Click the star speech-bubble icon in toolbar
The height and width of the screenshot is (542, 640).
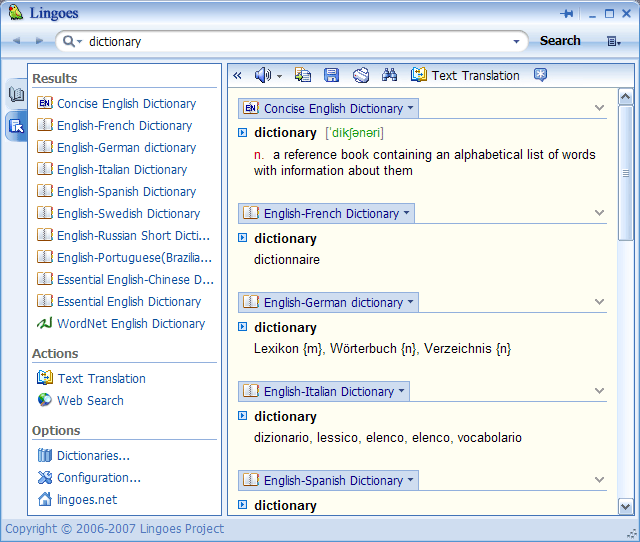[x=540, y=75]
